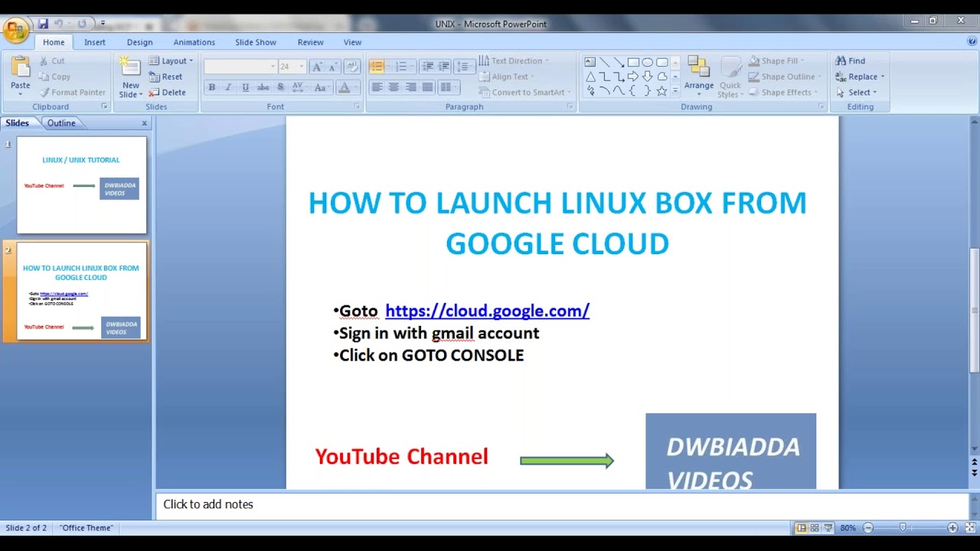
Task: Open the Insert ribbon tab
Action: [95, 42]
